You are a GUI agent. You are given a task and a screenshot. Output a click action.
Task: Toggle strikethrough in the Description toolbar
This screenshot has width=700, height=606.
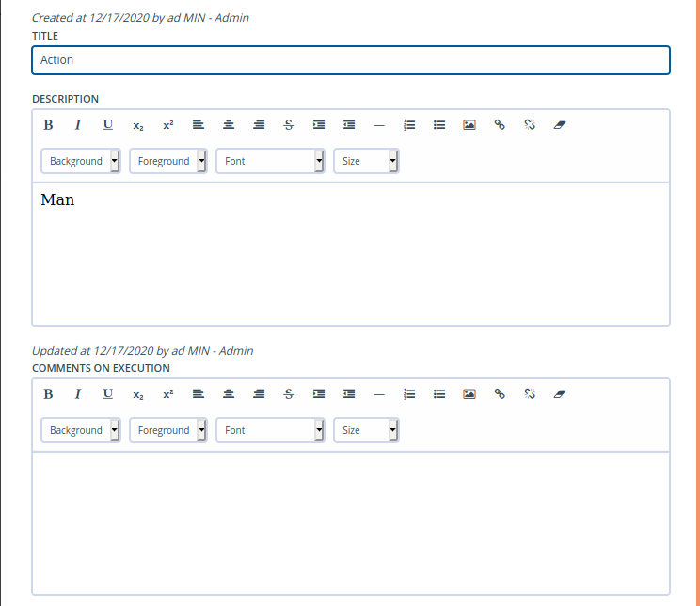(x=289, y=125)
